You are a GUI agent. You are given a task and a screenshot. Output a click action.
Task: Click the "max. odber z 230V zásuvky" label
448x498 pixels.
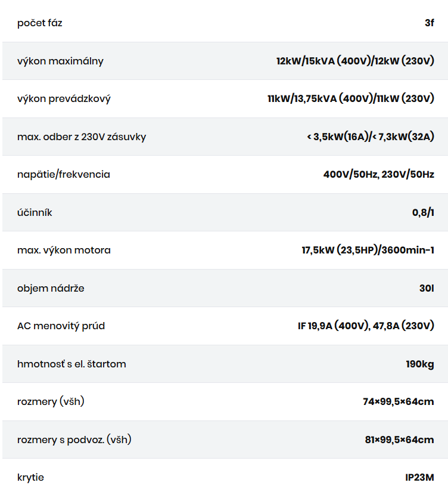82,137
